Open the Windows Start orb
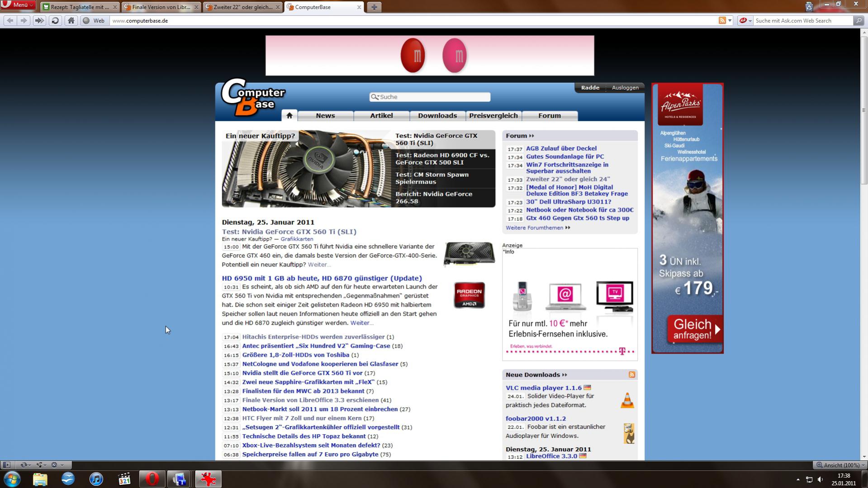868x488 pixels. point(12,479)
